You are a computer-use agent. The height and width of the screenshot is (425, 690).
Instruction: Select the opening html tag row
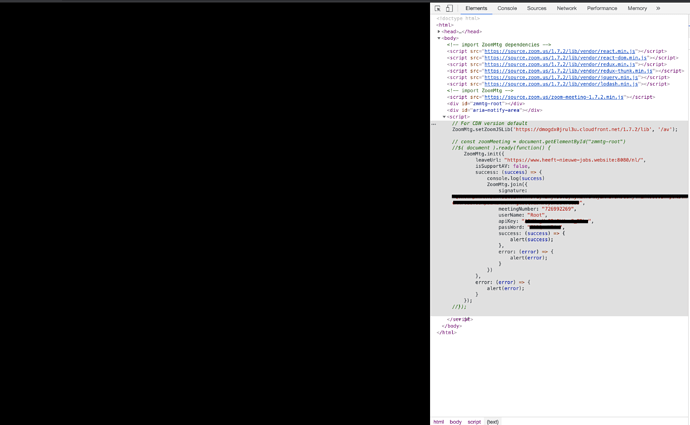pyautogui.click(x=445, y=25)
